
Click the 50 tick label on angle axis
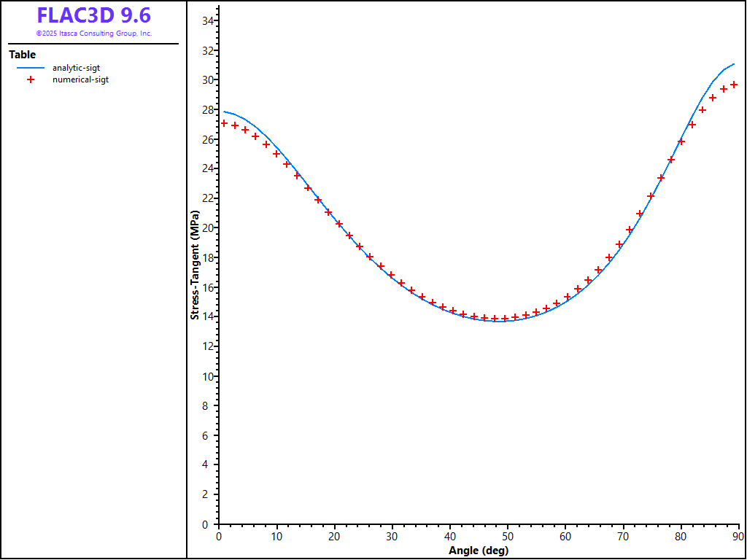508,537
